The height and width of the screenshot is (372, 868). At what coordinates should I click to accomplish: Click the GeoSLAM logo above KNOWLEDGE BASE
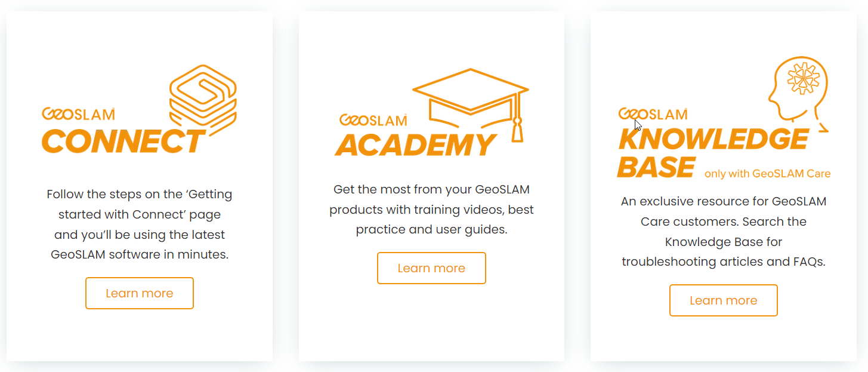(653, 113)
